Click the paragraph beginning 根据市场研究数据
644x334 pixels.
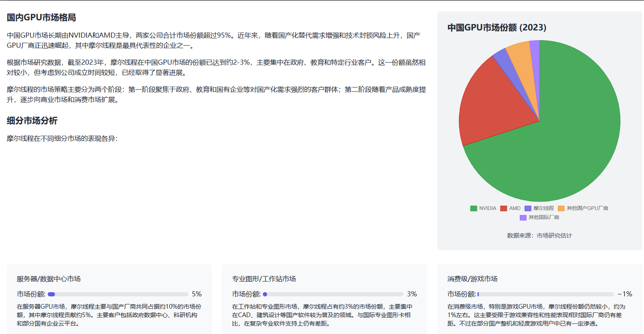[x=216, y=67]
